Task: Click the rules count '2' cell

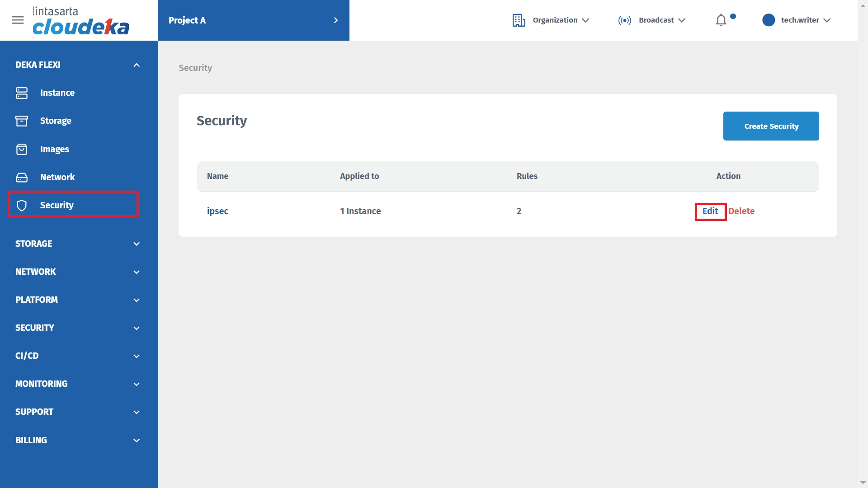Action: (x=519, y=211)
